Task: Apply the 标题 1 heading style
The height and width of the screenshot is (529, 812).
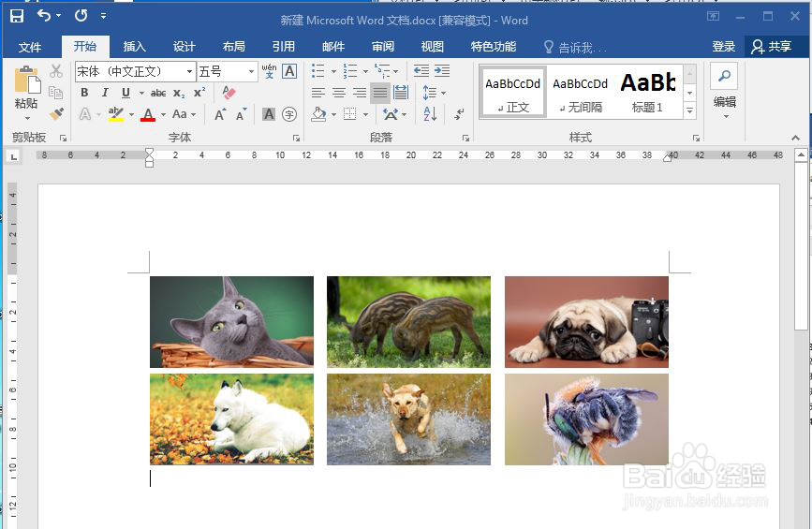Action: click(648, 93)
